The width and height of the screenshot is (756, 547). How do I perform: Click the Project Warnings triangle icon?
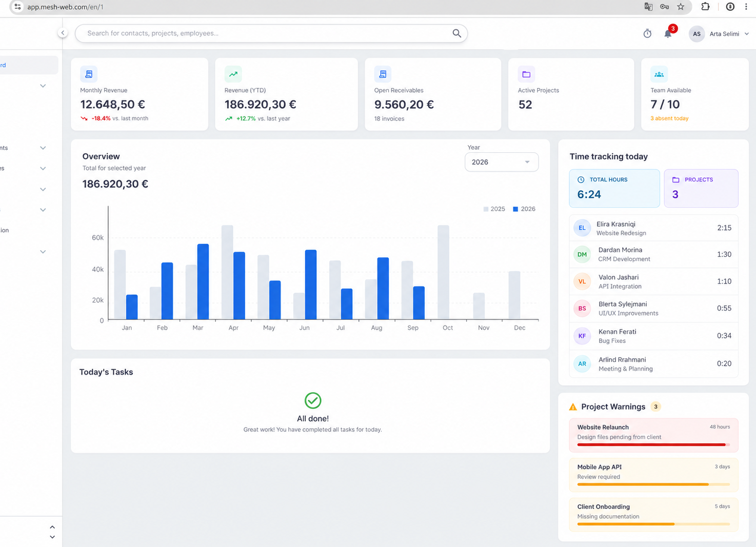(x=573, y=407)
